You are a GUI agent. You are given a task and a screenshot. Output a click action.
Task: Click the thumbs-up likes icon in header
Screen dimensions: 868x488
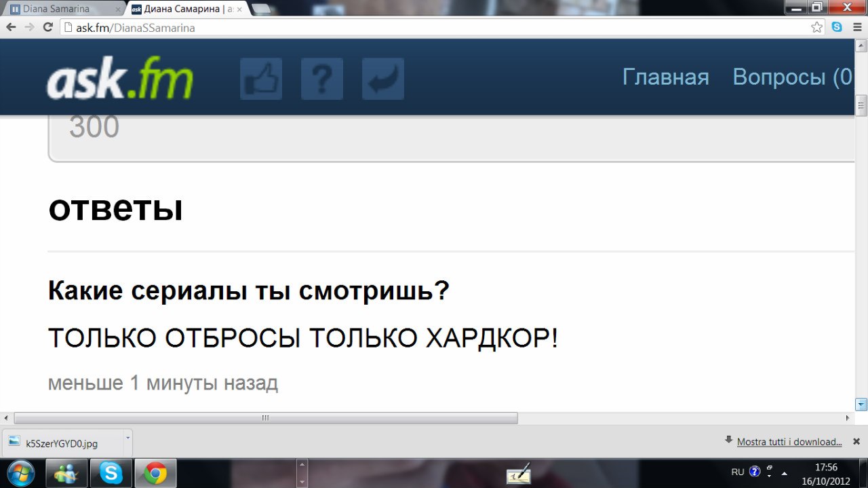261,79
